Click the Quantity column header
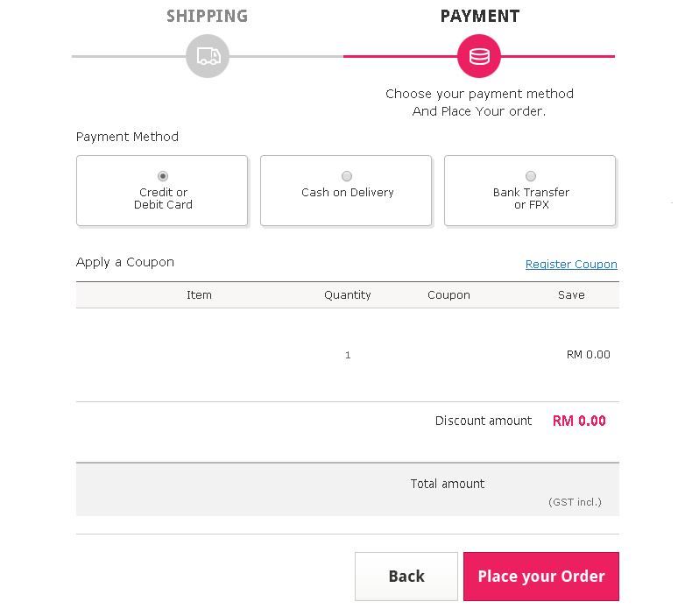685x616 pixels. [348, 295]
